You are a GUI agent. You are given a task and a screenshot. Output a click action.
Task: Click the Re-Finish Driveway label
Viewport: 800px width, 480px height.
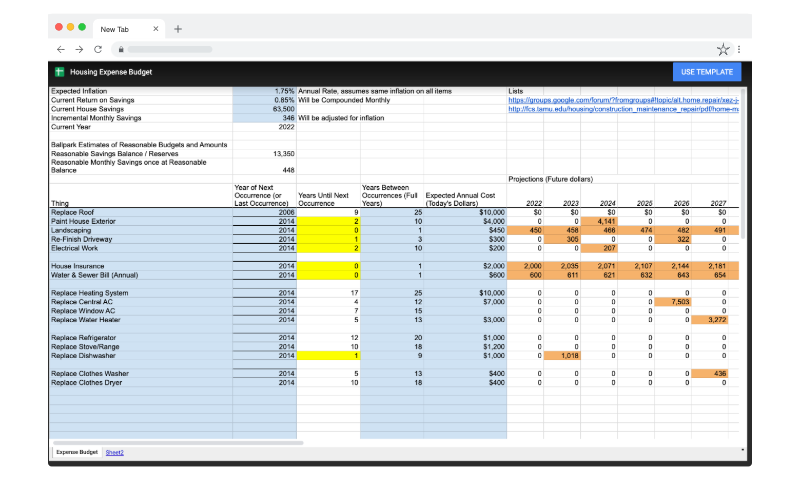click(82, 239)
